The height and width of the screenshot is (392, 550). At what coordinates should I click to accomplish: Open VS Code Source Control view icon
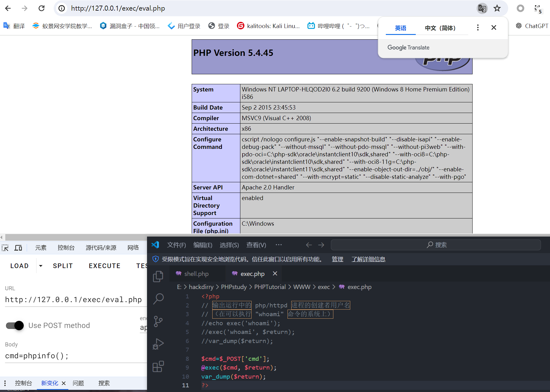(x=158, y=321)
